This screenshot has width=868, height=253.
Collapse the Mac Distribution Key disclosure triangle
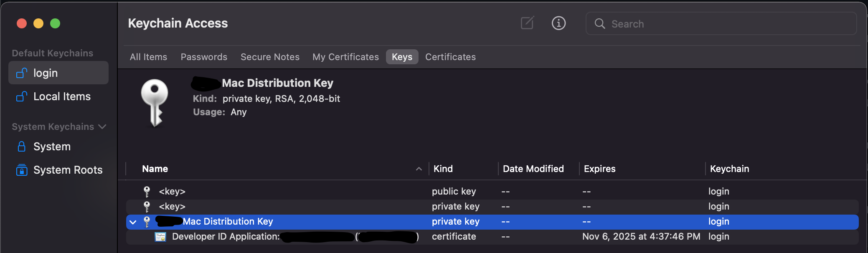[132, 222]
